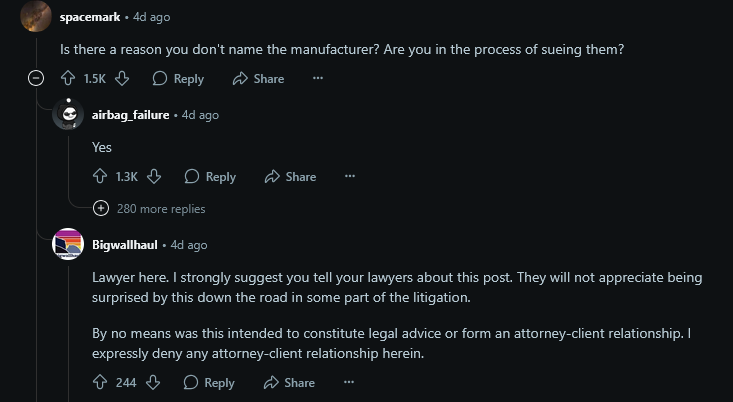Upvote airbag_failure's "Yes" reply
The width and height of the screenshot is (733, 402).
click(100, 177)
